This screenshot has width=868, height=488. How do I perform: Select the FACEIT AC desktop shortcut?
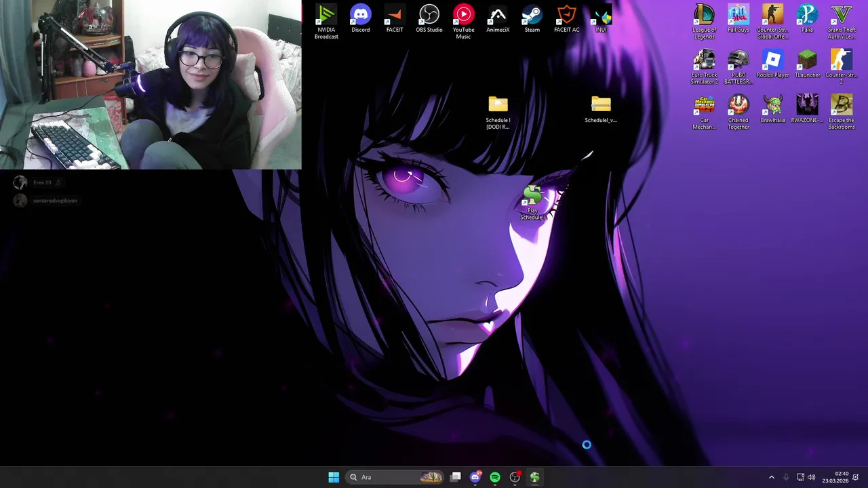point(567,19)
